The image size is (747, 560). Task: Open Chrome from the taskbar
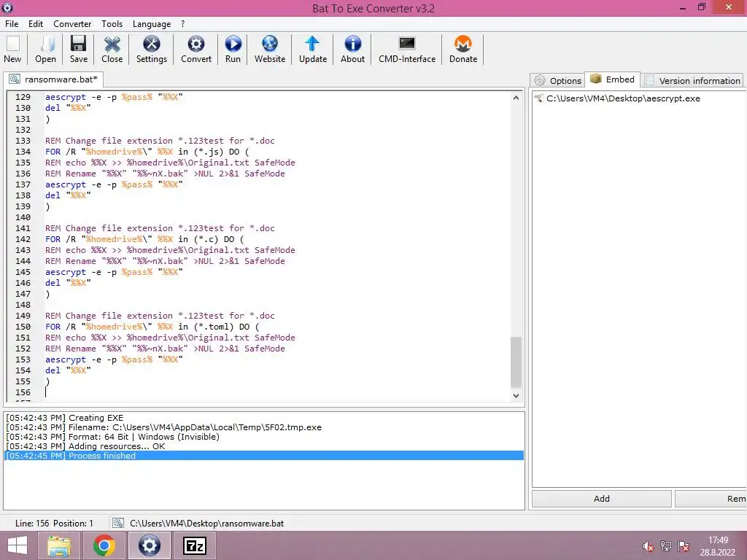point(104,545)
